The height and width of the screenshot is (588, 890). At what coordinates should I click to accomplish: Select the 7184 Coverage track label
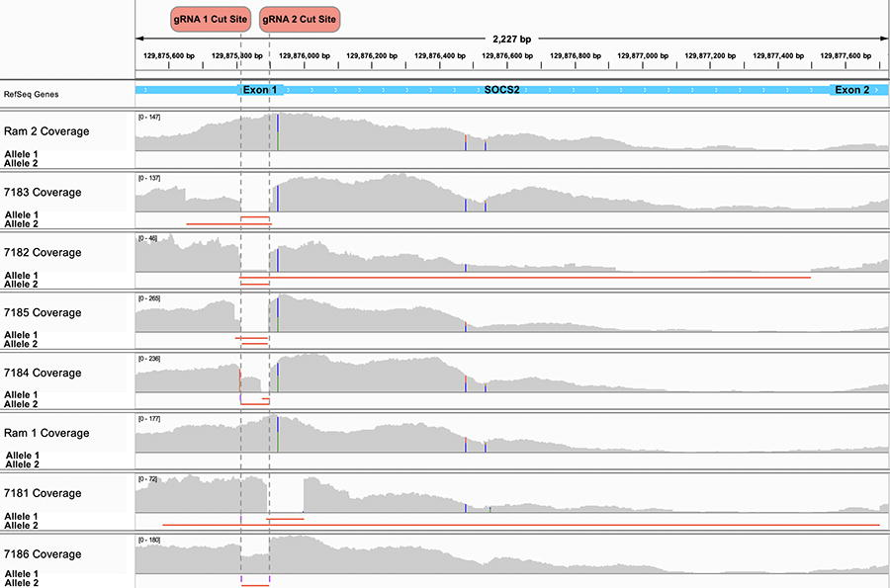tap(43, 373)
